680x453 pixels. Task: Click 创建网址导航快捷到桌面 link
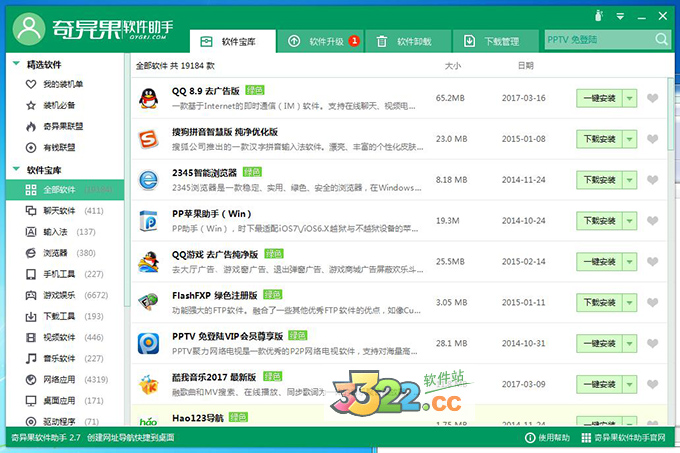pyautogui.click(x=131, y=437)
